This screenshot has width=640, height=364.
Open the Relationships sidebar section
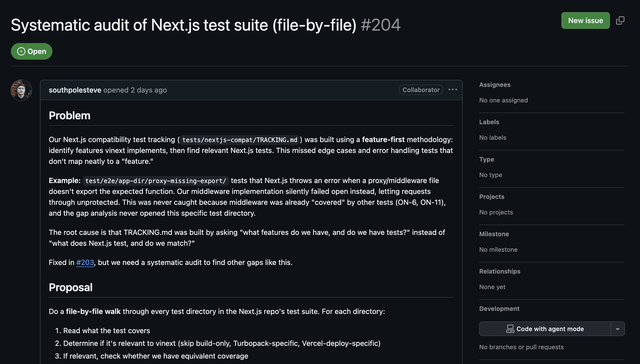(500, 271)
